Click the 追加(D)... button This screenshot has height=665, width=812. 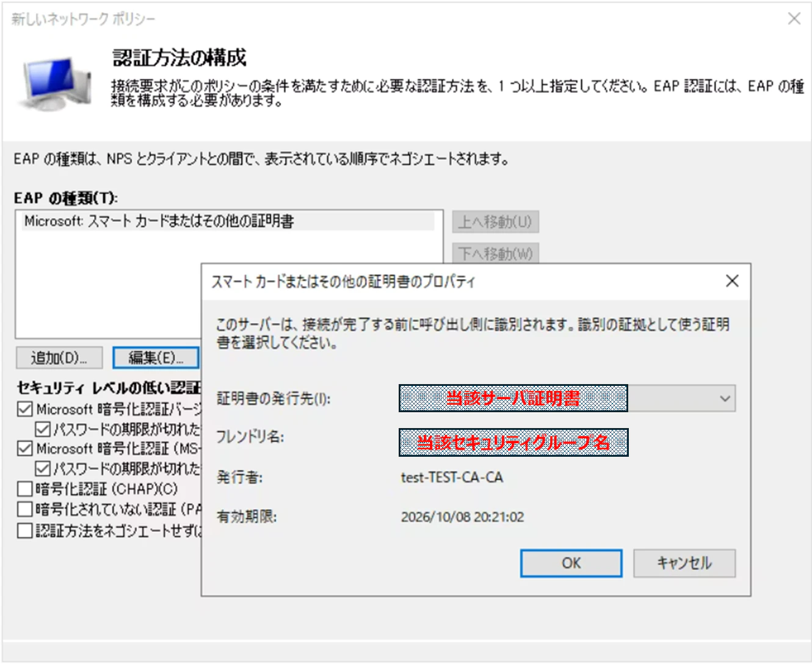pos(59,358)
